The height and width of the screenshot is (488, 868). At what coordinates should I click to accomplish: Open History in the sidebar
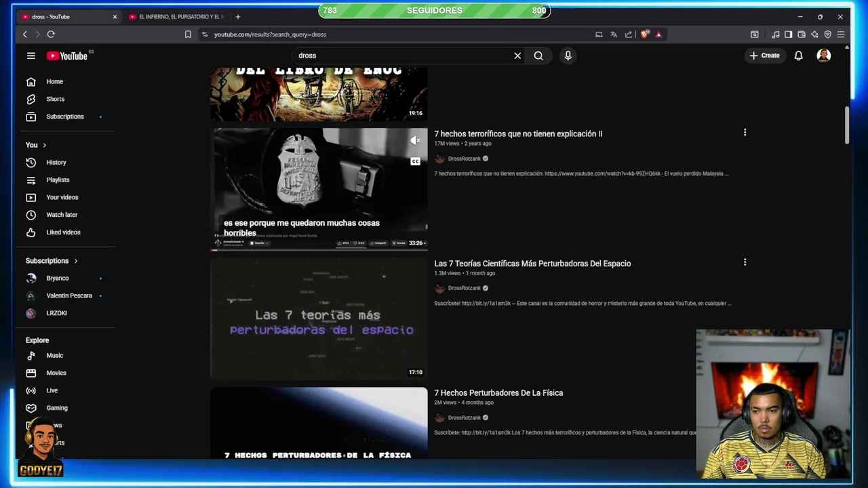pos(56,163)
